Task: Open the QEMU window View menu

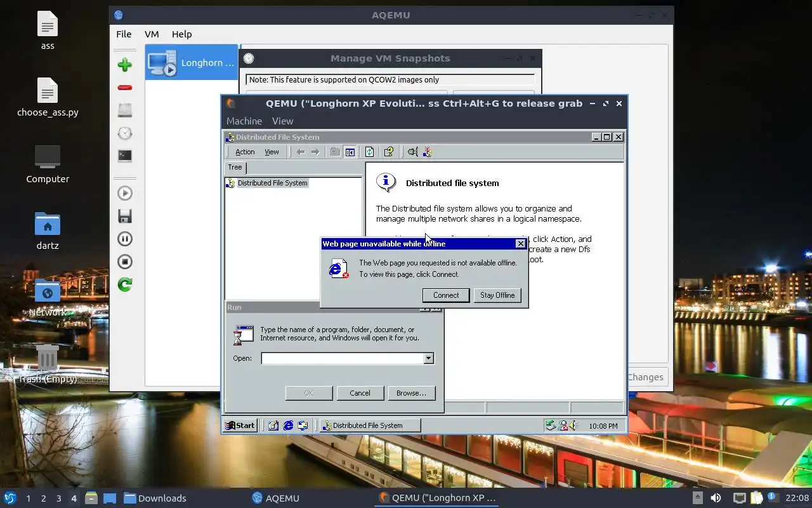Action: (x=282, y=121)
